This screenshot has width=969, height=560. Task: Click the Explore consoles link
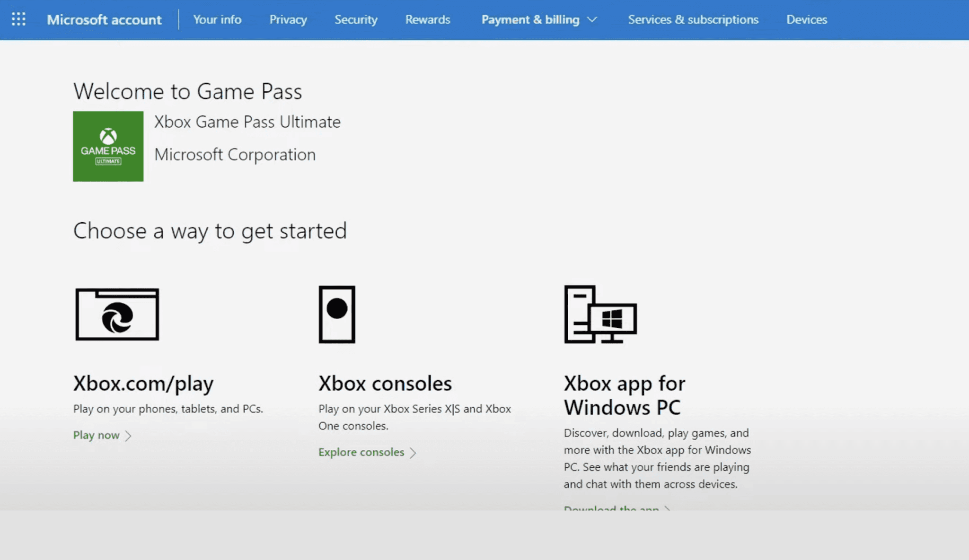click(361, 452)
